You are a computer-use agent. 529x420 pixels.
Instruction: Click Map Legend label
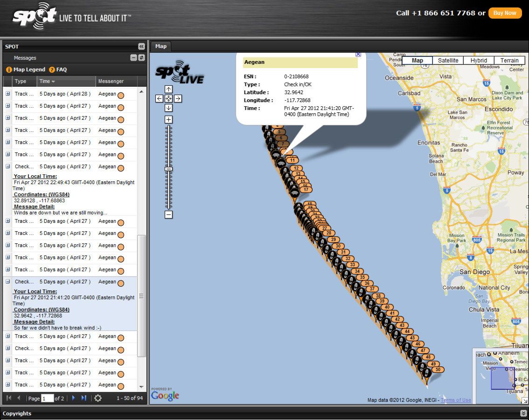[x=29, y=69]
